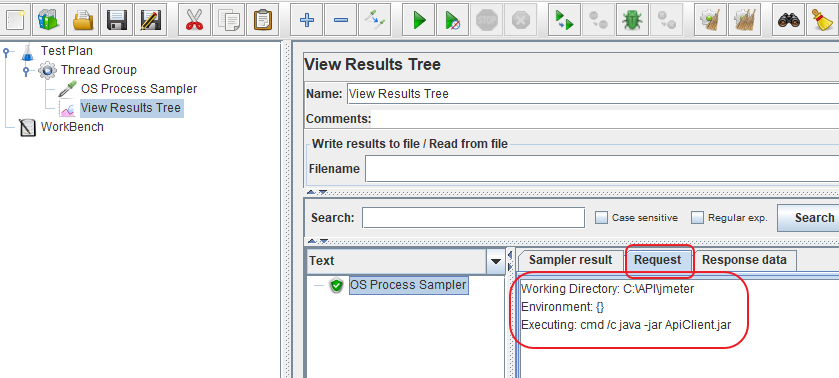Click the Paste clipboard icon

(x=262, y=20)
